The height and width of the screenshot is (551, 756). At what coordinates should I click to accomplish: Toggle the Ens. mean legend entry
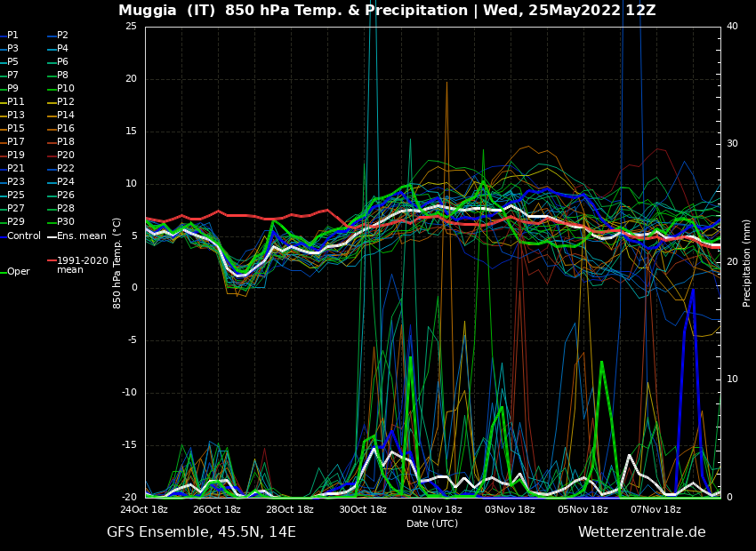[x=81, y=236]
